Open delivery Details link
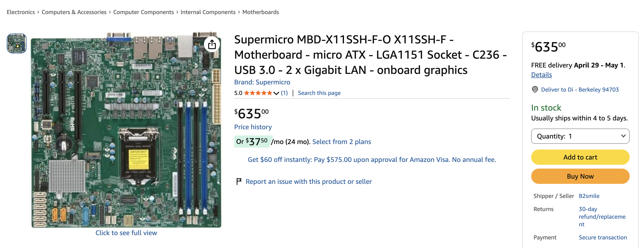The image size is (644, 248). tap(541, 75)
